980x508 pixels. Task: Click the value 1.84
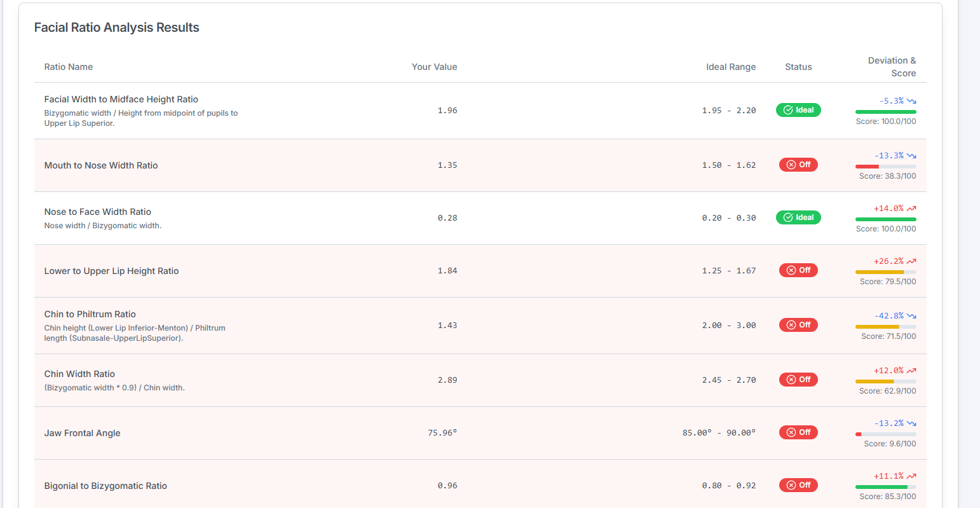pyautogui.click(x=447, y=271)
